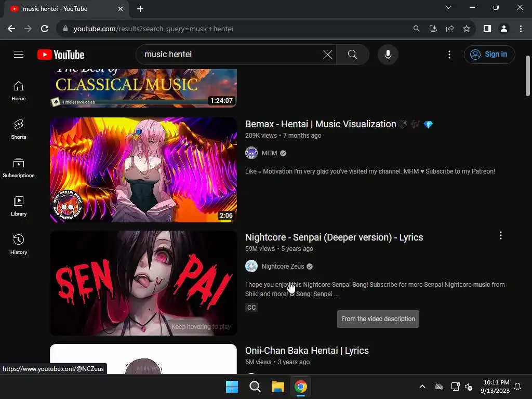Click the Nightcore Zeus channel avatar
The height and width of the screenshot is (399, 532).
click(x=251, y=267)
